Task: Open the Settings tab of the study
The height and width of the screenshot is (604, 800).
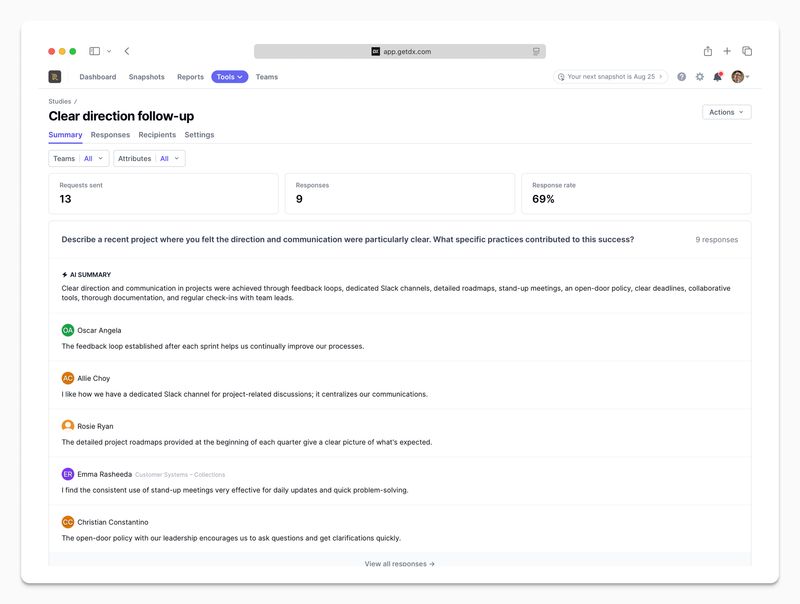Action: tap(199, 135)
